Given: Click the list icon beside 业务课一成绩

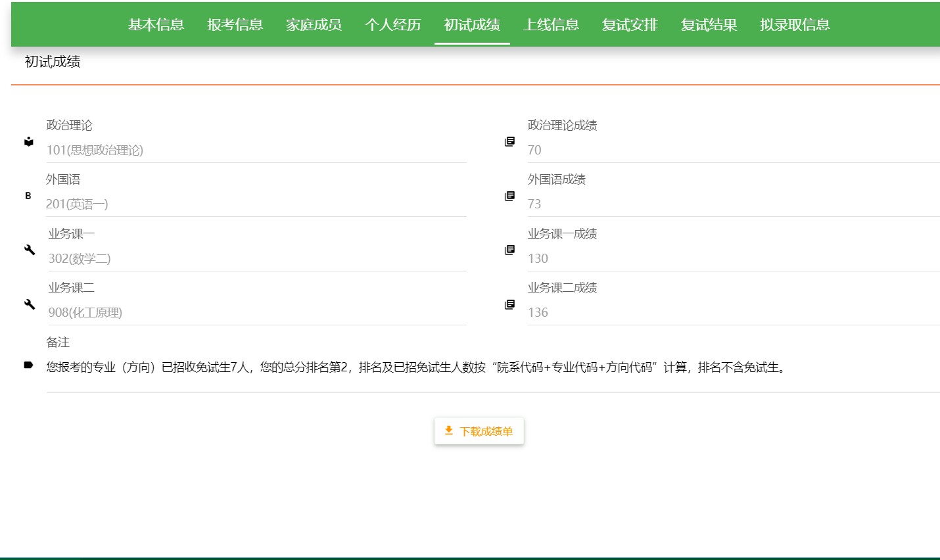Looking at the screenshot, I should [509, 250].
